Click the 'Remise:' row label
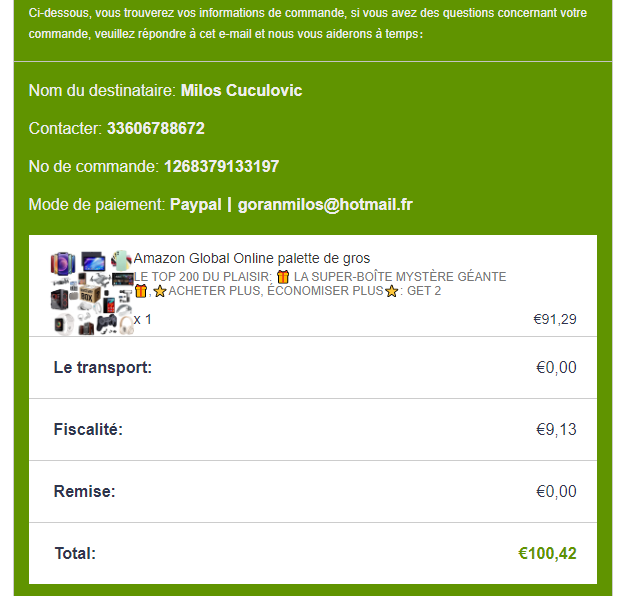 point(85,492)
